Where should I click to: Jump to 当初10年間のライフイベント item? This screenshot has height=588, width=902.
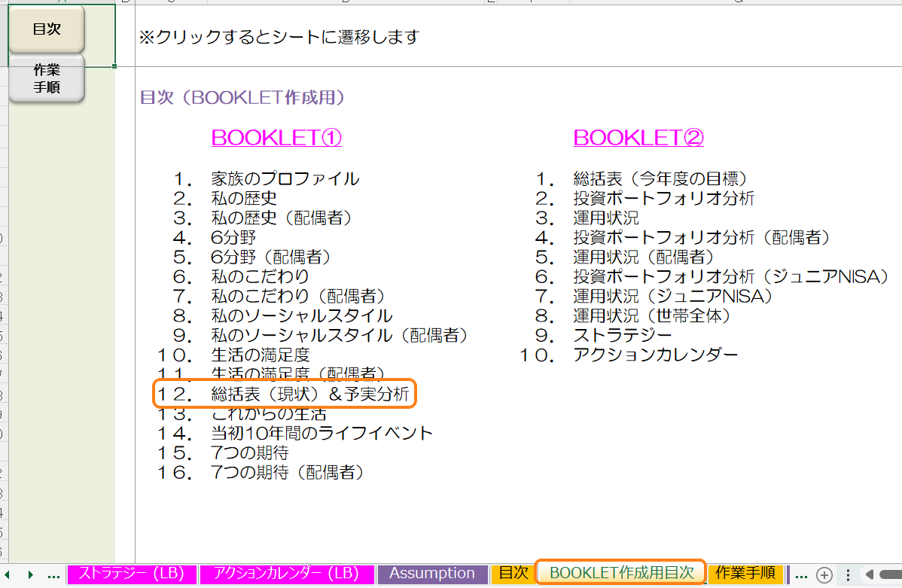pyautogui.click(x=322, y=434)
